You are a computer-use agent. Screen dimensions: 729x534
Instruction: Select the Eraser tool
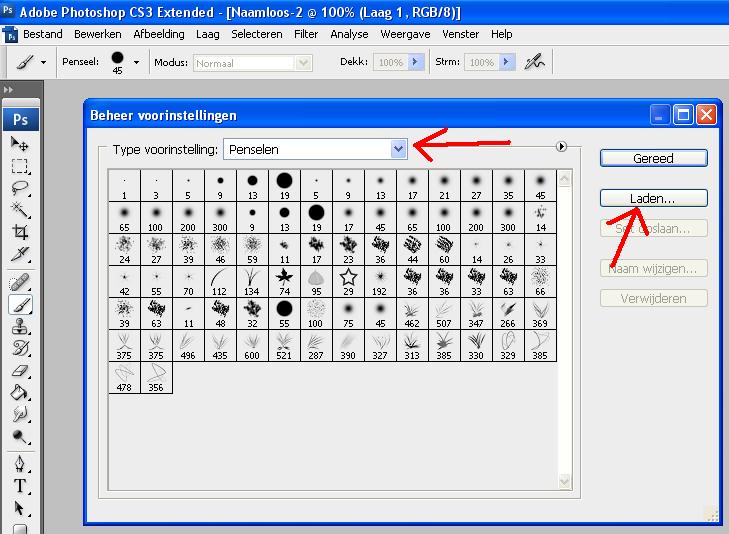click(20, 371)
